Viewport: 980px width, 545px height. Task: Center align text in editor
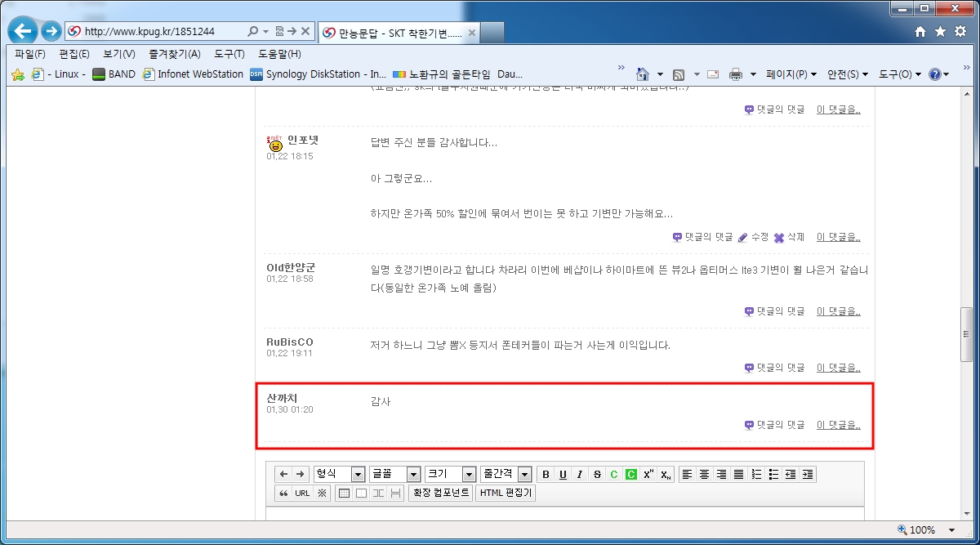[x=705, y=474]
